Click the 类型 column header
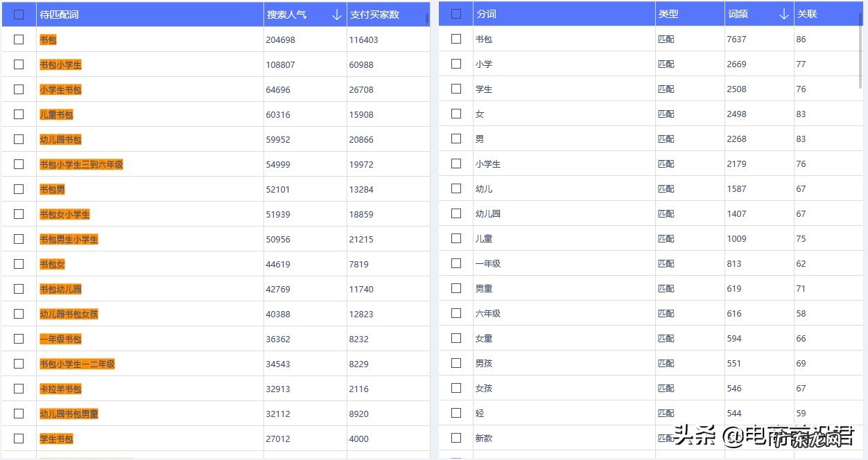 tap(668, 14)
